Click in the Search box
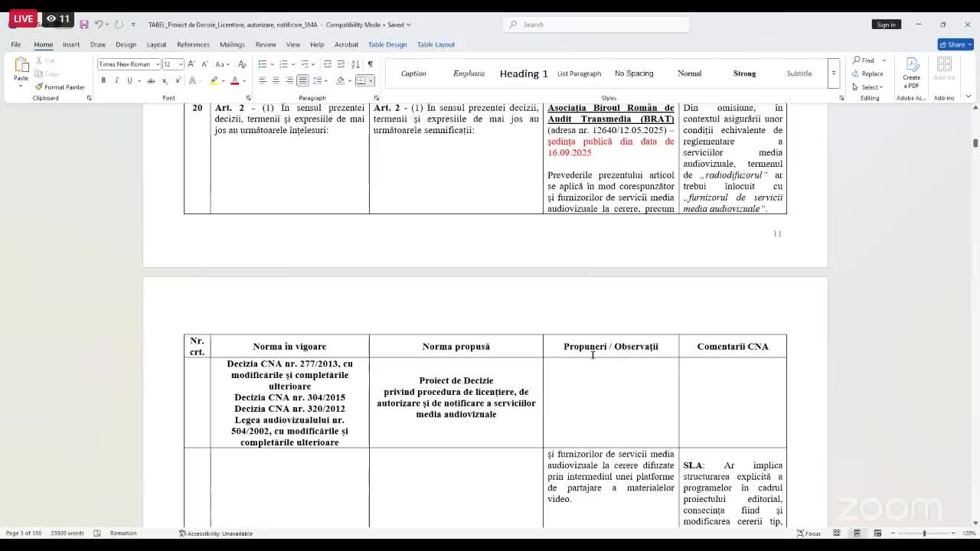The width and height of the screenshot is (980, 551). (597, 24)
